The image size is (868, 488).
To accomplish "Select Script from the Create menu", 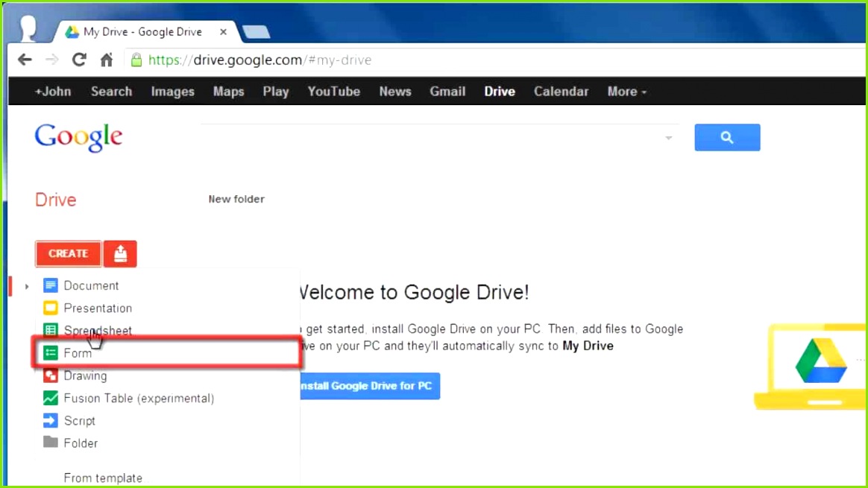I will point(80,420).
